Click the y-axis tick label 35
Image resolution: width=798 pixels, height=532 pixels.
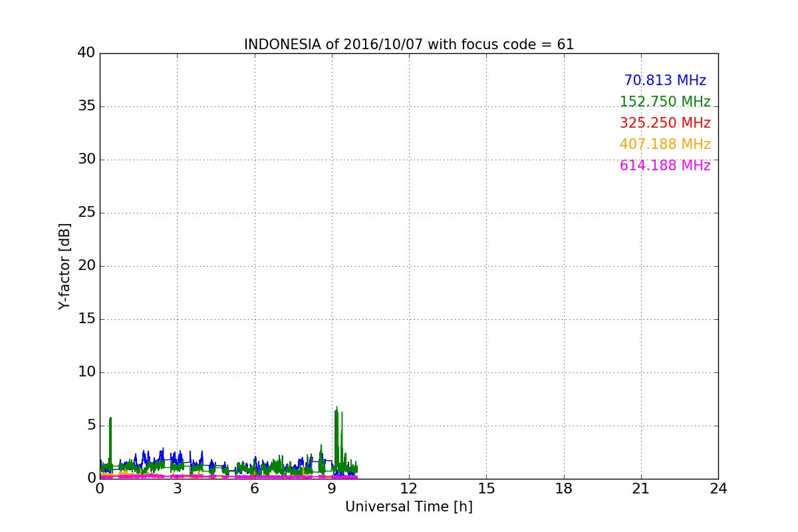86,106
